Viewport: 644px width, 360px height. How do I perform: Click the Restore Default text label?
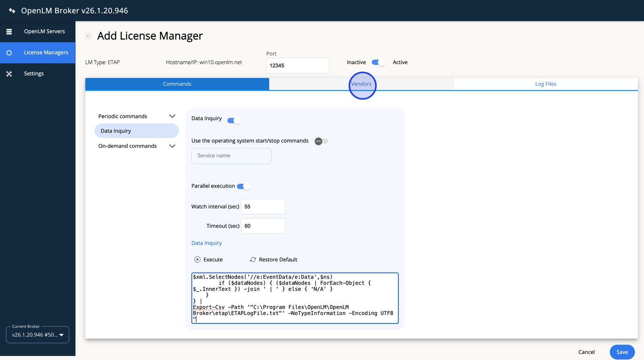278,260
